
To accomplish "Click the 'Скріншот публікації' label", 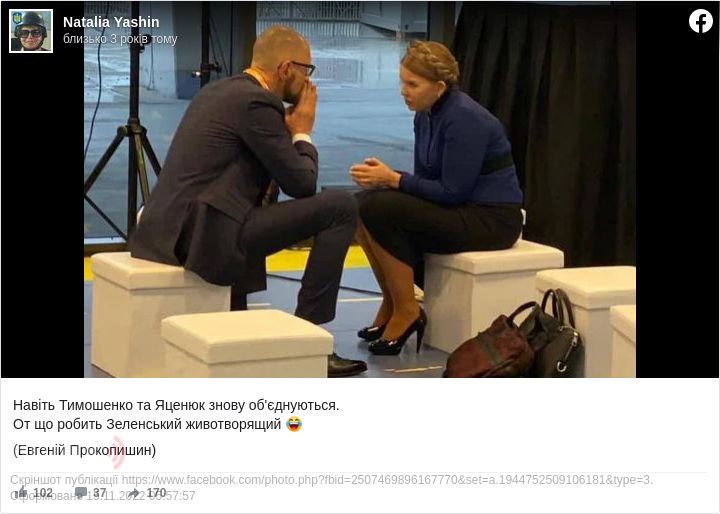I will [x=64, y=480].
